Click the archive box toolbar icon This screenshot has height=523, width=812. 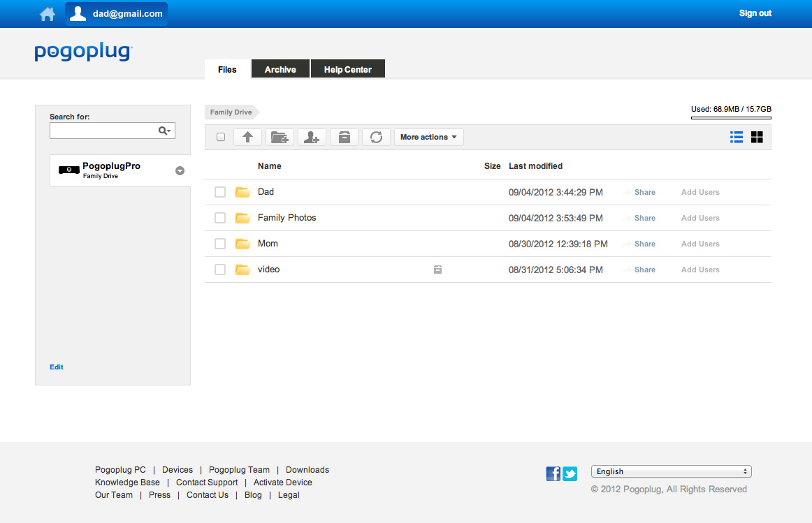coord(344,138)
